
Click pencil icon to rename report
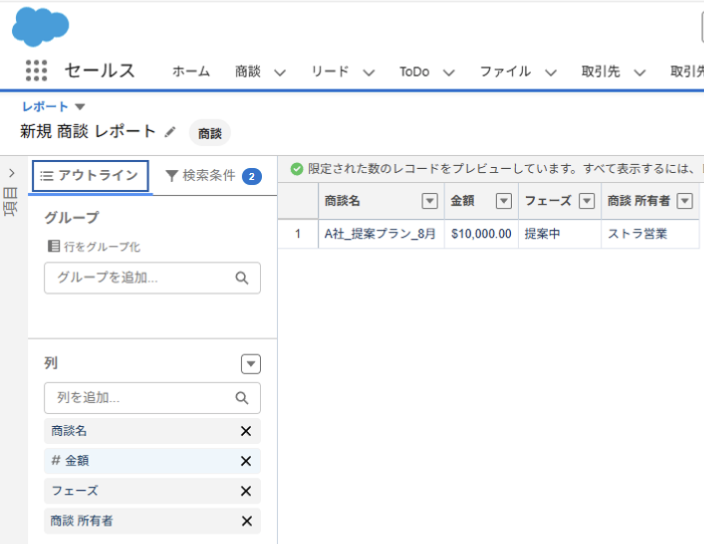pyautogui.click(x=170, y=132)
